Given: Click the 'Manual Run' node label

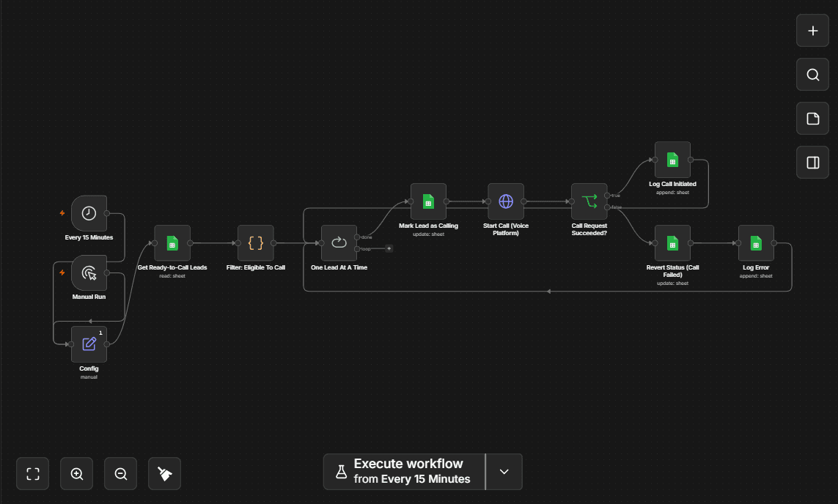Looking at the screenshot, I should (89, 297).
